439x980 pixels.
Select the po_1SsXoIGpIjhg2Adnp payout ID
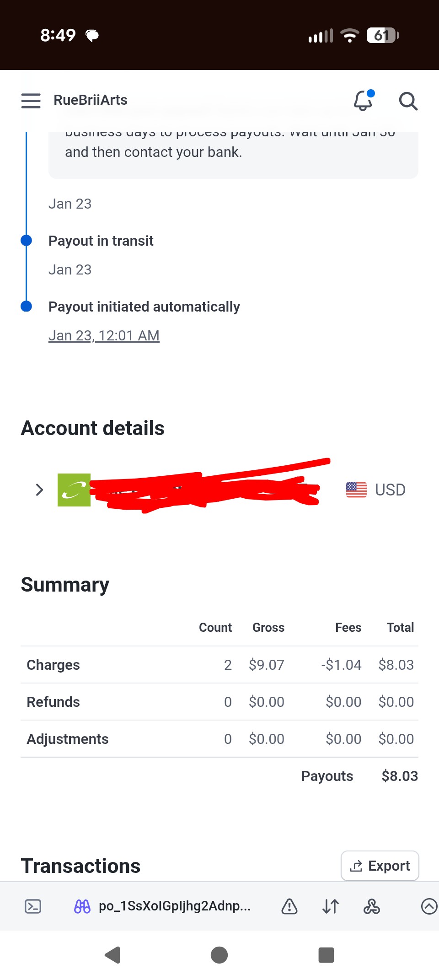click(x=174, y=906)
